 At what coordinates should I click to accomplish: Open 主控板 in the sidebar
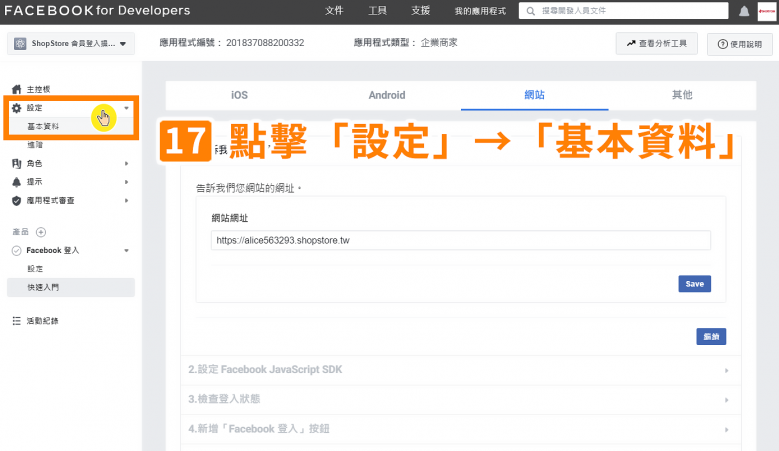point(38,89)
